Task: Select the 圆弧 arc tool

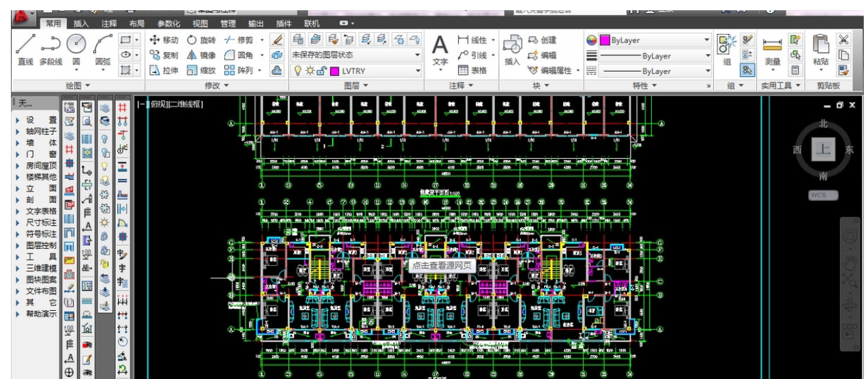Action: pyautogui.click(x=103, y=50)
